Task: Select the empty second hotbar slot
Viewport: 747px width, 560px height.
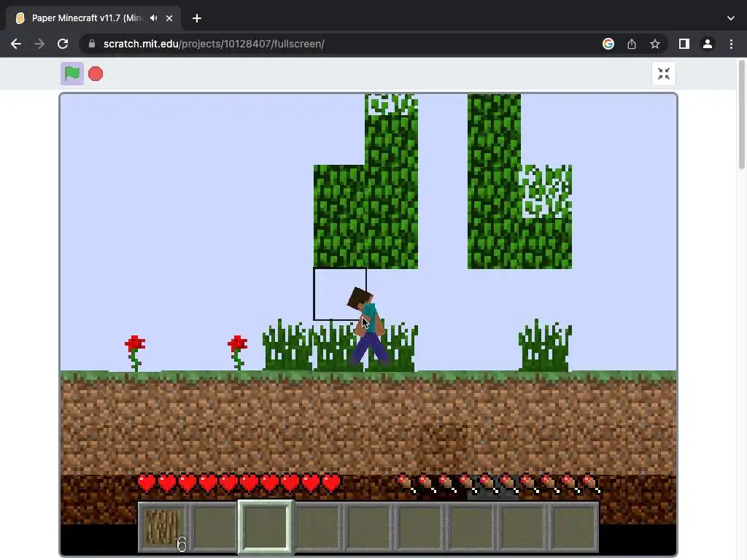Action: [214, 527]
